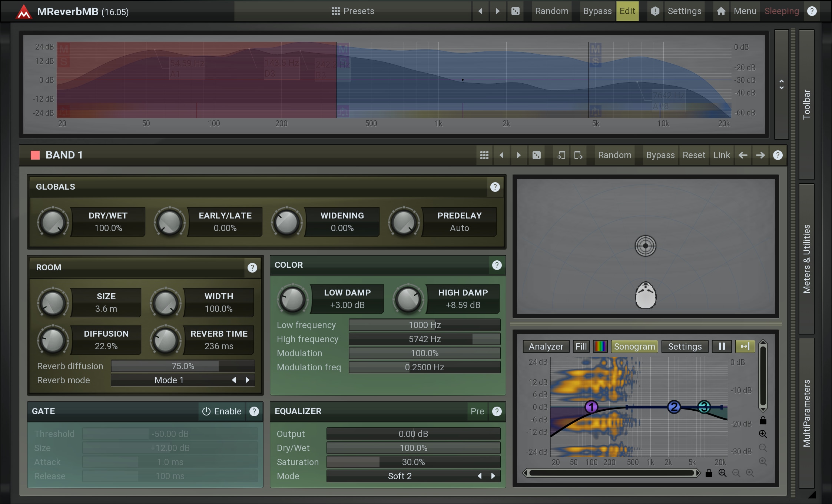Image resolution: width=832 pixels, height=504 pixels.
Task: Click Band 1 dice randomize icon
Action: click(536, 155)
